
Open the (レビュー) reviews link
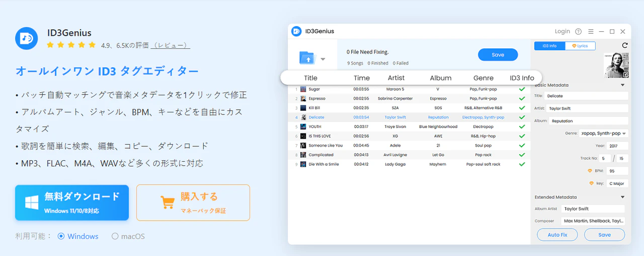click(x=170, y=45)
